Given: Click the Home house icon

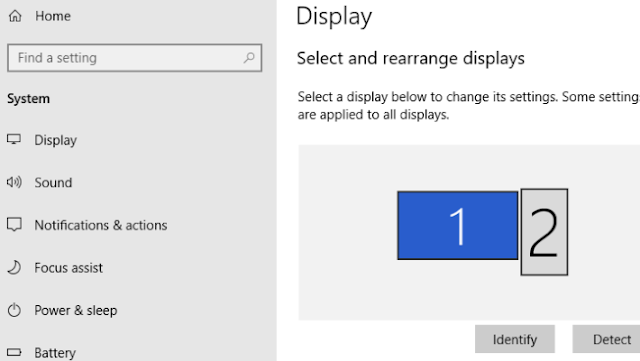Looking at the screenshot, I should [15, 16].
